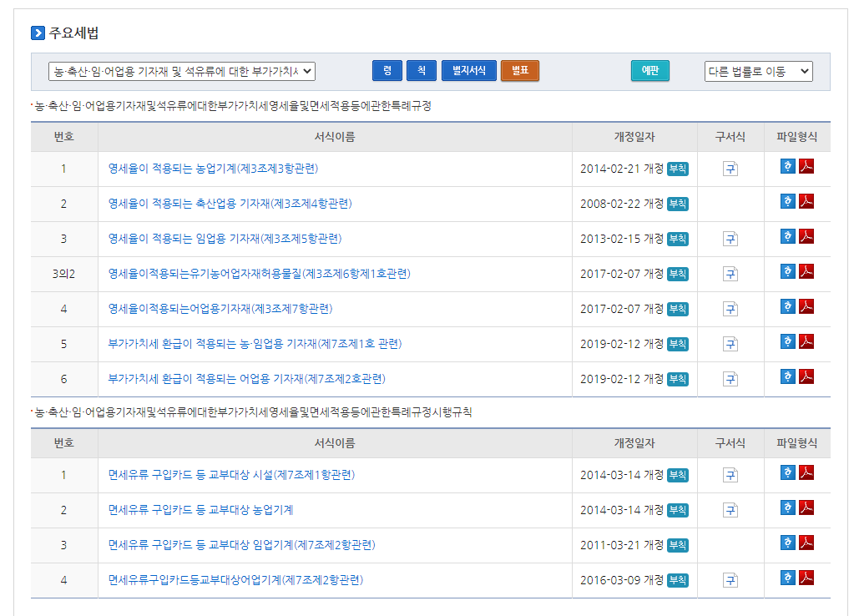Download HWP file for 영세율이 적용되는 농업기계

click(787, 167)
